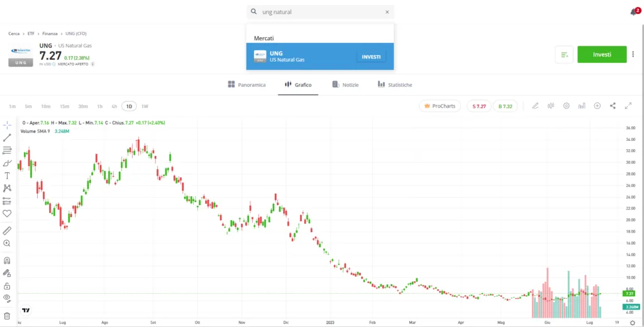Select the 15m timeframe
This screenshot has width=644, height=327.
click(65, 106)
